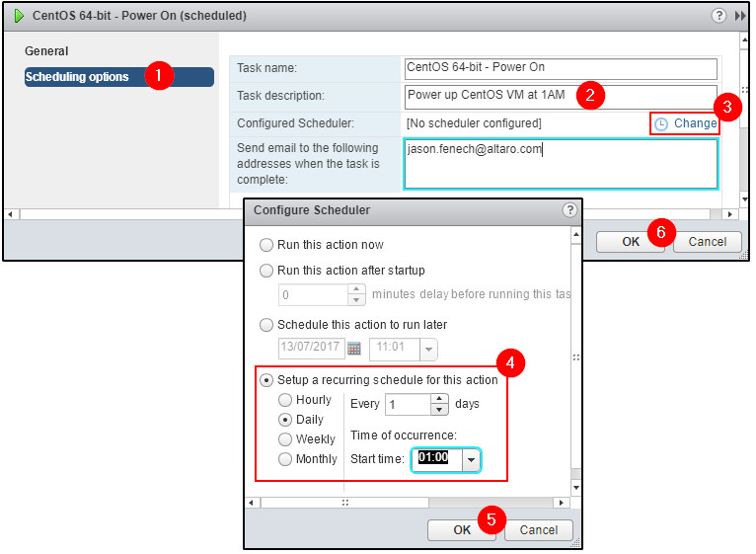Click scheduler dialog scroll-down arrow

coord(575,488)
